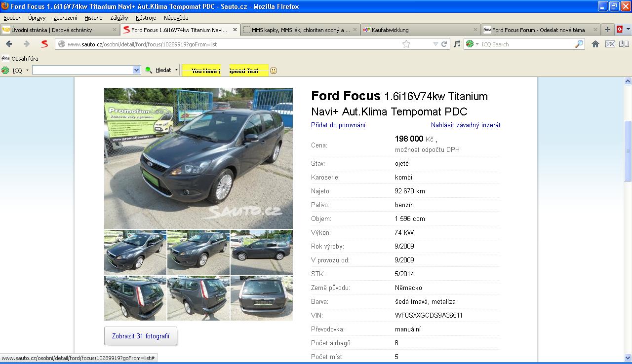Click the Přidat do porovnání link

[x=338, y=125]
